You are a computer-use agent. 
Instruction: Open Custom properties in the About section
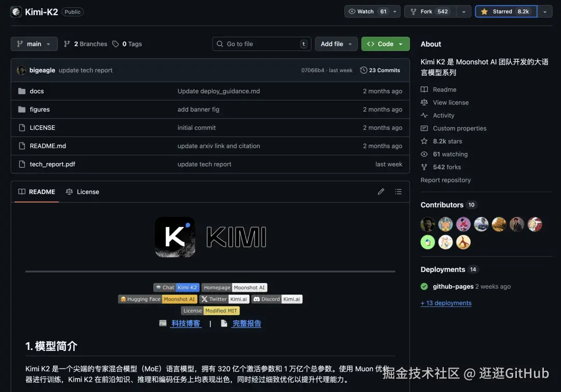tap(459, 128)
